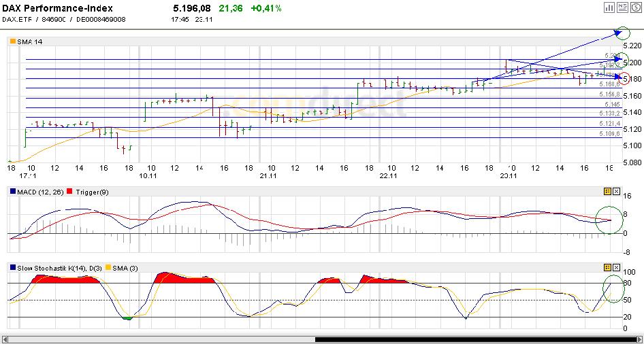Click the identifier line DAX.ETF / 846900
The height and width of the screenshot is (344, 644).
33,19
